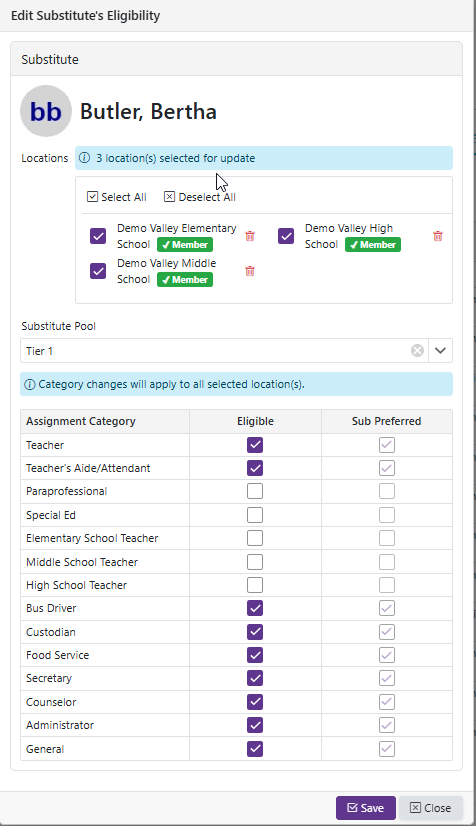Click the Food Service category label
Screen dimensions: 476x826
(57, 655)
